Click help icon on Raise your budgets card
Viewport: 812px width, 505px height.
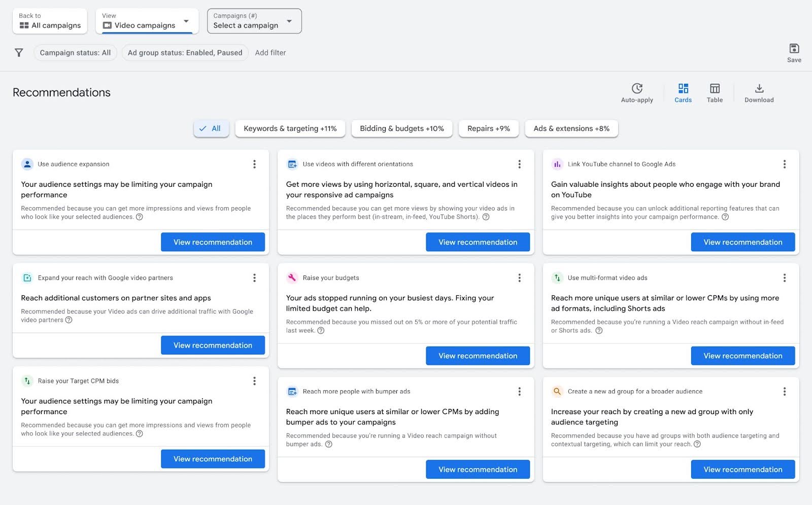[x=321, y=330]
